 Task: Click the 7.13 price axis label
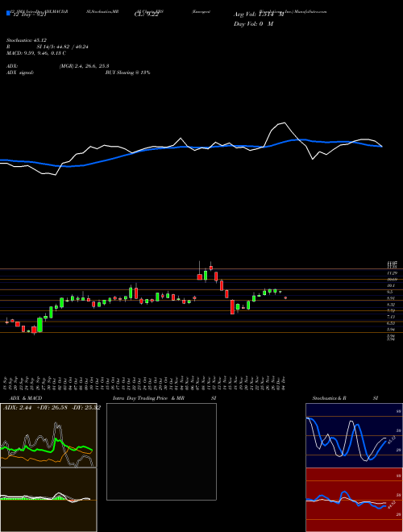391,317
